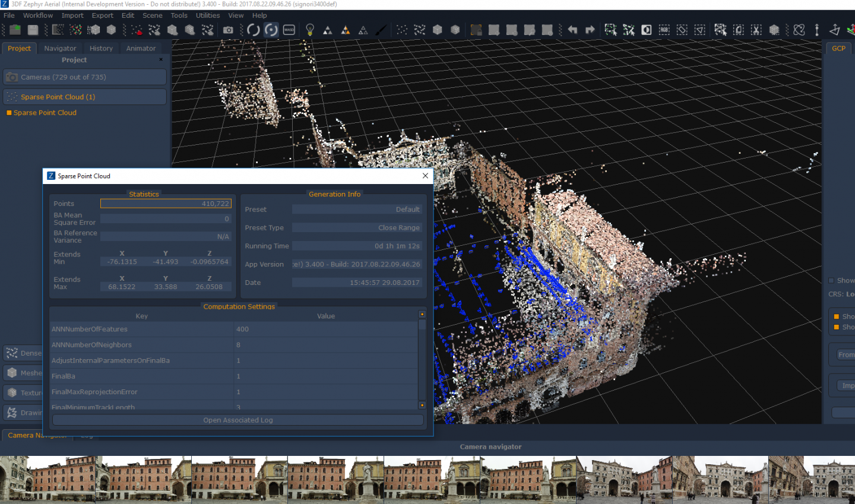Click the save project floppy icon

33,30
